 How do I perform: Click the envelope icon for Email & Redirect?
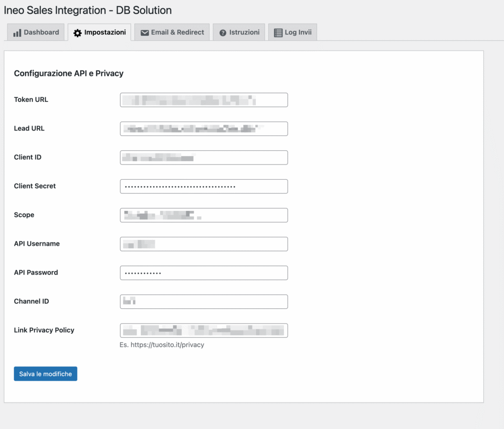145,33
